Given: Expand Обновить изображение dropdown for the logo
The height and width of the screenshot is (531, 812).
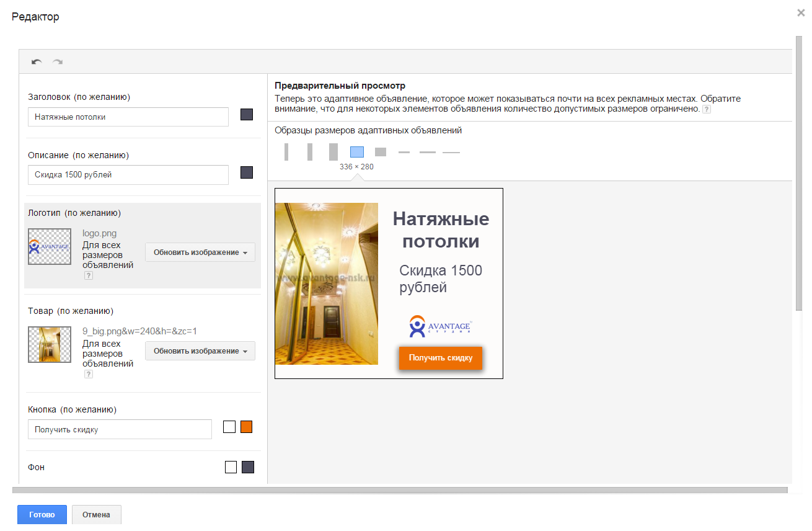Looking at the screenshot, I should tap(200, 252).
